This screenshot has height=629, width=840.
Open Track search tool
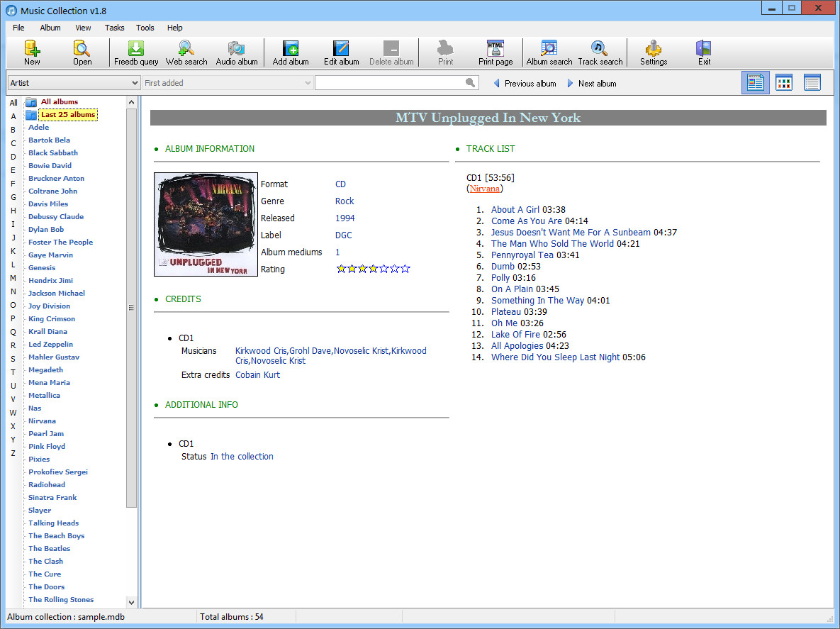coord(600,52)
